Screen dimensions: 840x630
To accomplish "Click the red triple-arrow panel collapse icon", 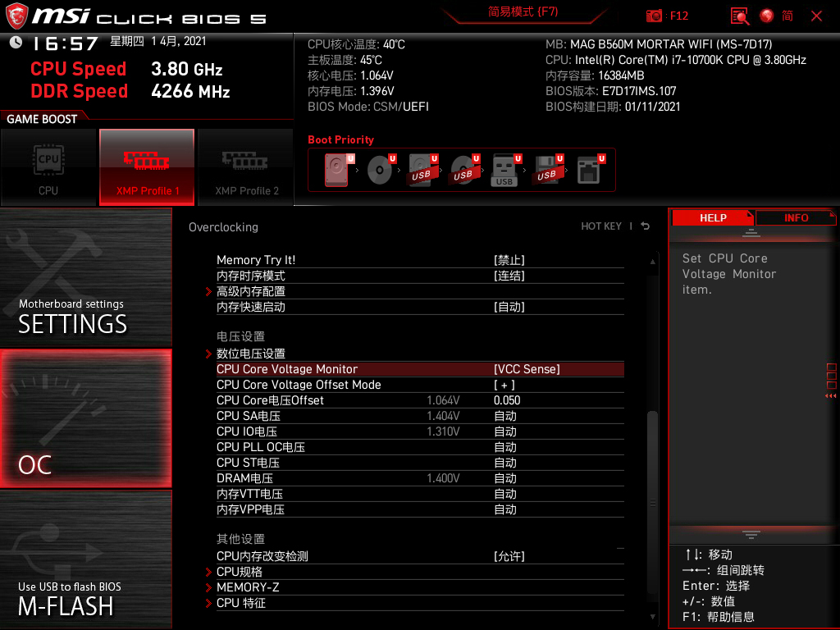I will pos(830,396).
